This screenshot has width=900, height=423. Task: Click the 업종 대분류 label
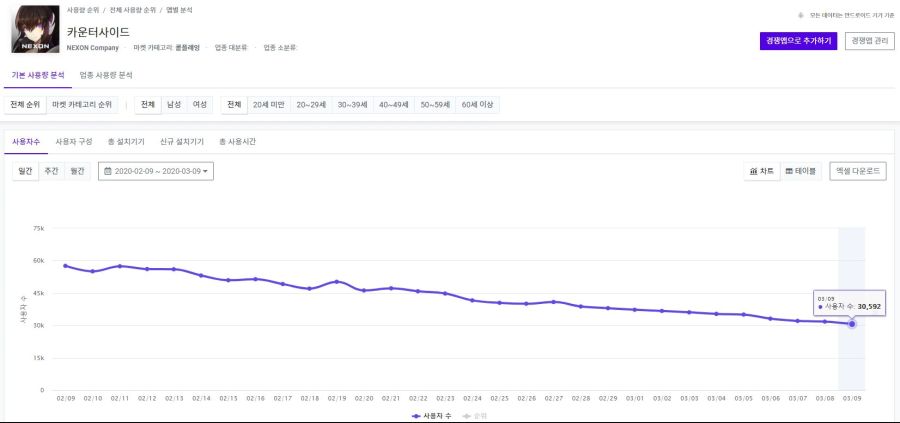point(231,48)
